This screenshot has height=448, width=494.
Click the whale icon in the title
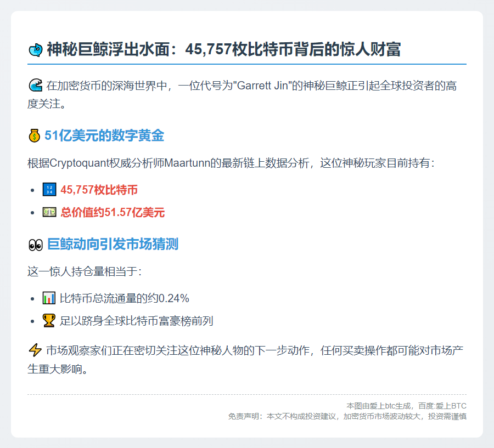(35, 49)
